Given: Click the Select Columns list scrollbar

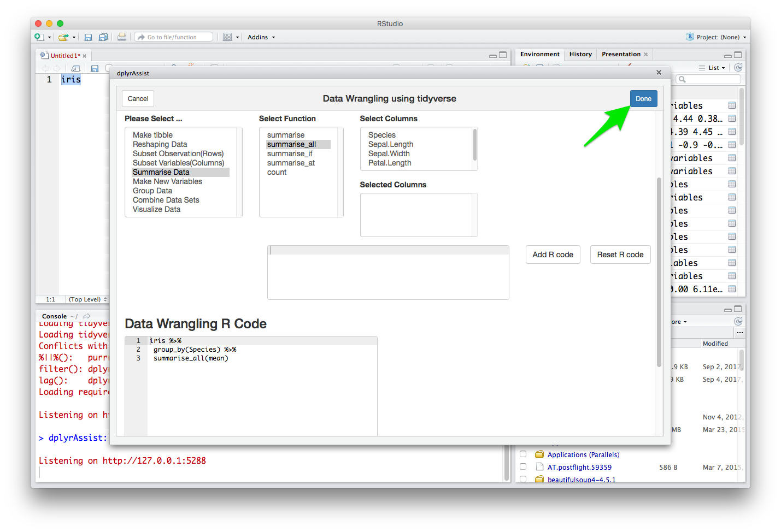Looking at the screenshot, I should [x=474, y=145].
